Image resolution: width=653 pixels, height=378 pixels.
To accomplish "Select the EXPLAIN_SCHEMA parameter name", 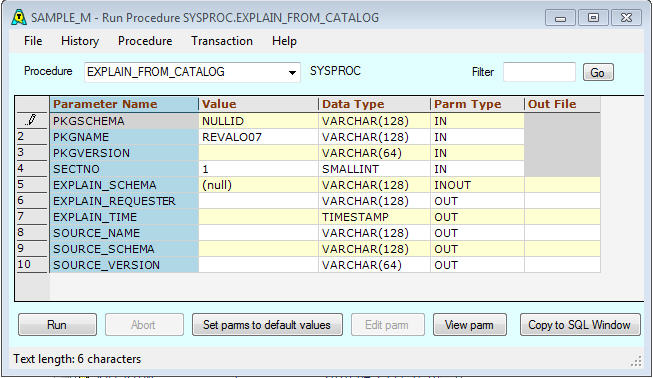I will [124, 185].
